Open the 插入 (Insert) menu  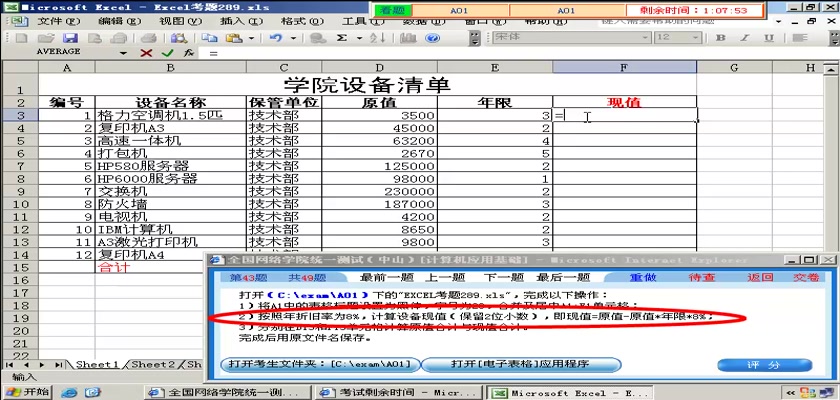pyautogui.click(x=242, y=21)
